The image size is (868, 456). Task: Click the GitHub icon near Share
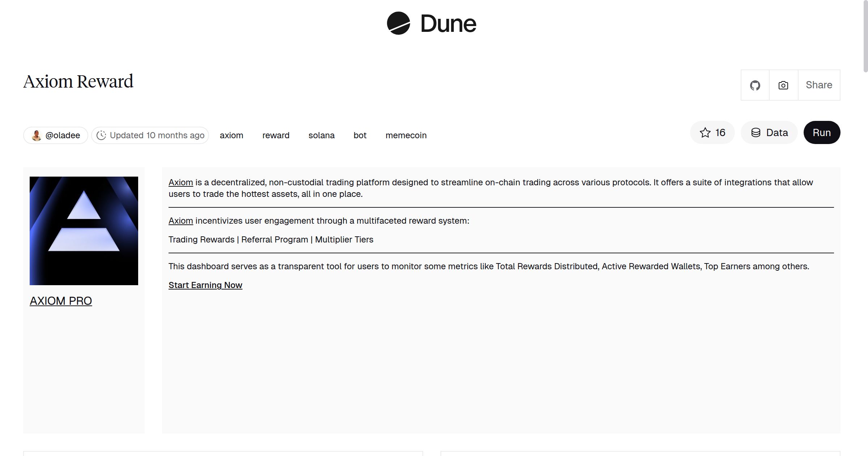tap(755, 85)
